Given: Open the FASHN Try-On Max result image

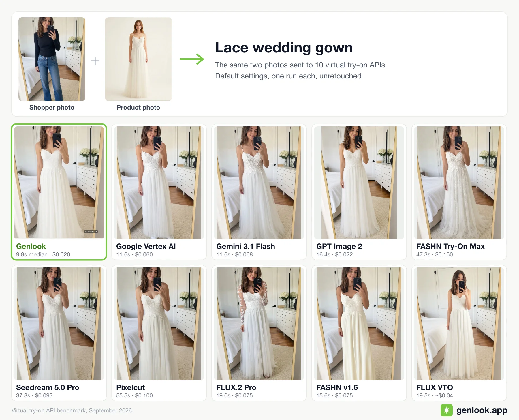Looking at the screenshot, I should click(459, 183).
